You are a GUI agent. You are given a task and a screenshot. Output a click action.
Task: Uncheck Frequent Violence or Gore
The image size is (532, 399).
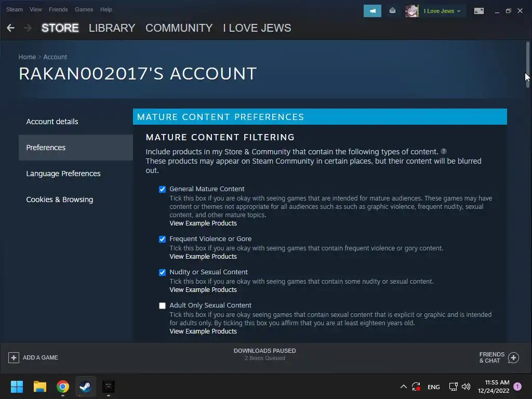click(x=162, y=239)
